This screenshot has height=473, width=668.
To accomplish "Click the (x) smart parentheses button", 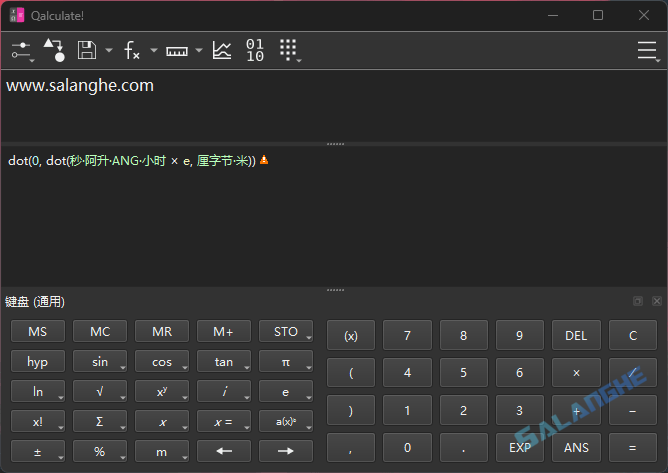I will pos(351,335).
